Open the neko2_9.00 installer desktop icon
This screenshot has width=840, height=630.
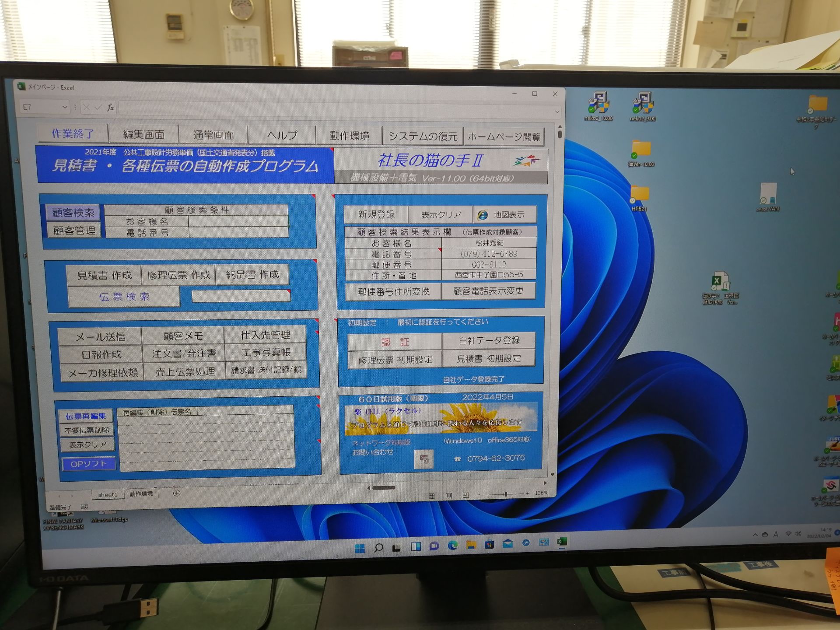pos(643,106)
